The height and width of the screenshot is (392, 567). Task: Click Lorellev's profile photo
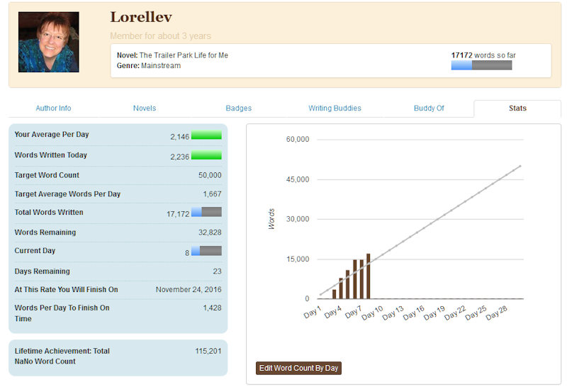click(48, 43)
